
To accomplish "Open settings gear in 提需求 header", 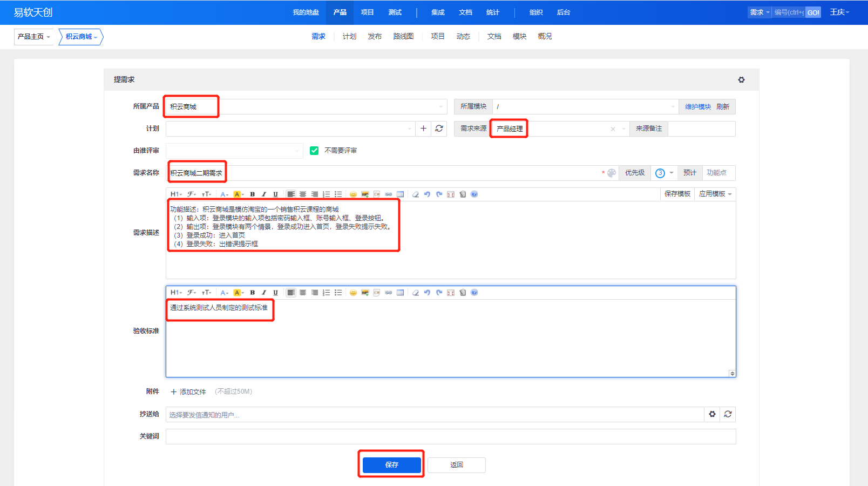I will pos(741,80).
